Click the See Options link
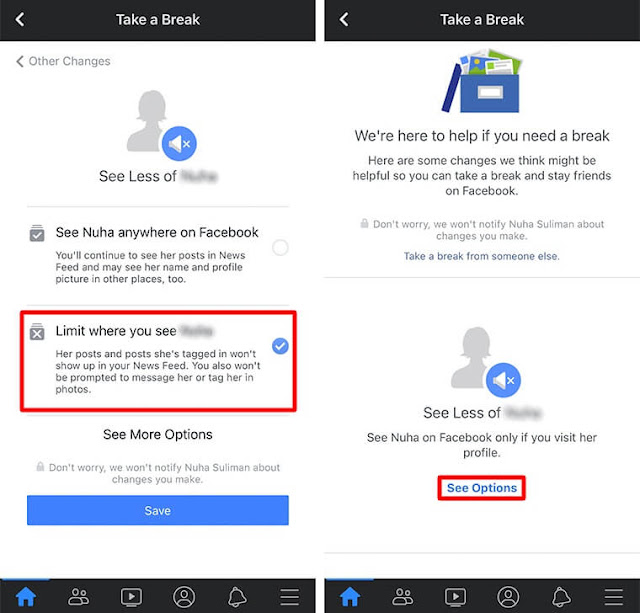The width and height of the screenshot is (640, 613). pos(482,488)
